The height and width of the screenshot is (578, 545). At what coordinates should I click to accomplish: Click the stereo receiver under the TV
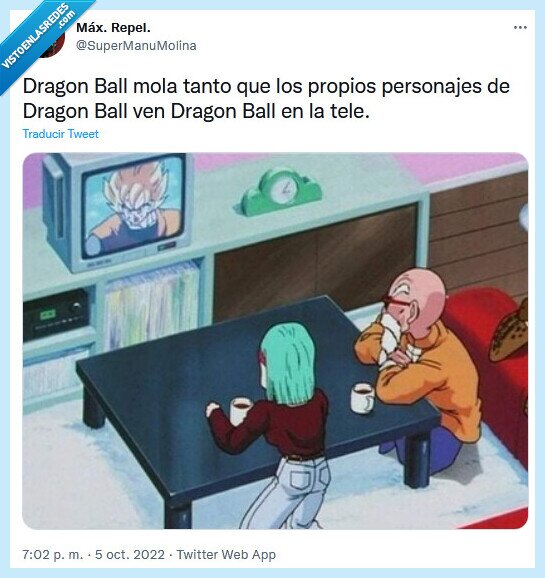pos(56,316)
